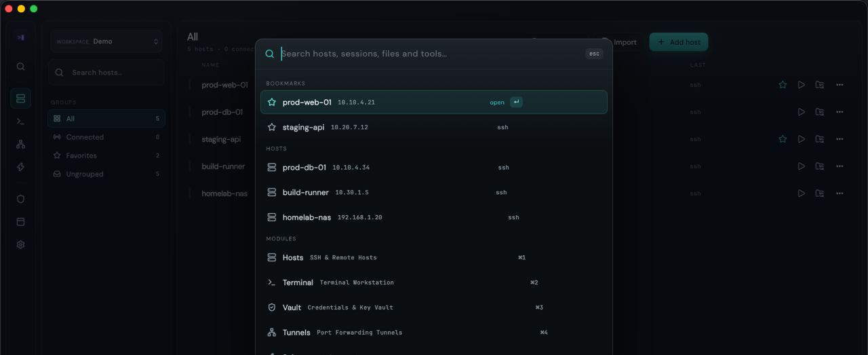This screenshot has width=868, height=355.
Task: Click the "All" page heading
Action: pos(193,37)
